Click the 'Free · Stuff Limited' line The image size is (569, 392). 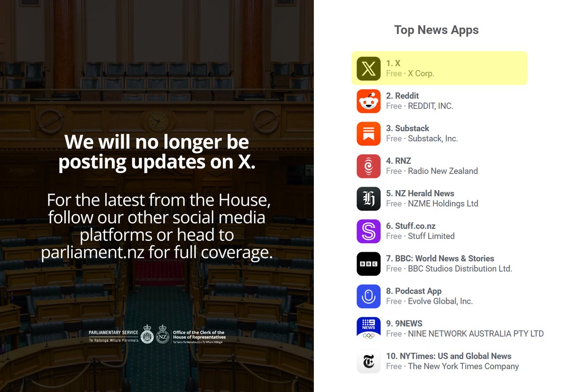[420, 236]
